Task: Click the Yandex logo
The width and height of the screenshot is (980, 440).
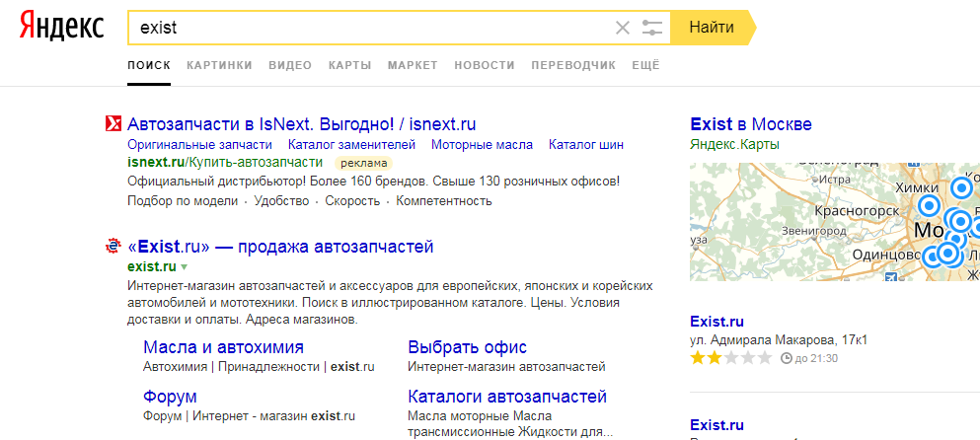Action: pos(61,28)
